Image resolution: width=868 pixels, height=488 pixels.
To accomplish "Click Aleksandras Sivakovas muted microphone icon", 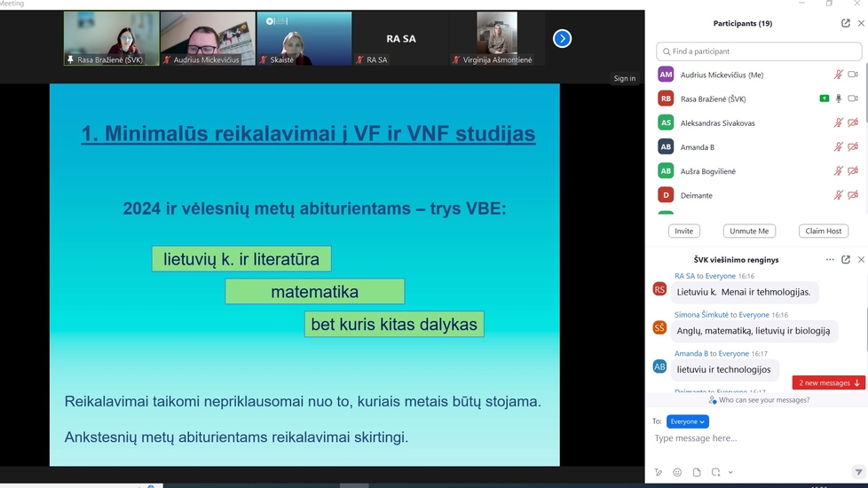I will tap(838, 122).
